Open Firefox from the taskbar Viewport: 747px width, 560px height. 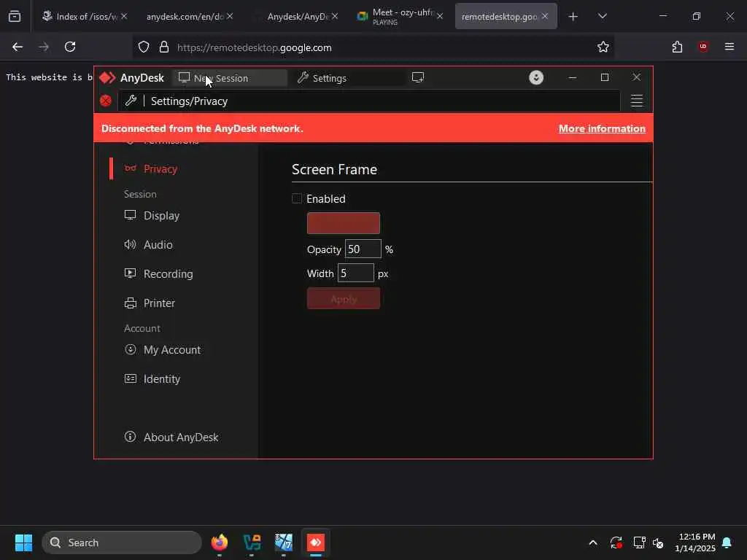tap(219, 542)
